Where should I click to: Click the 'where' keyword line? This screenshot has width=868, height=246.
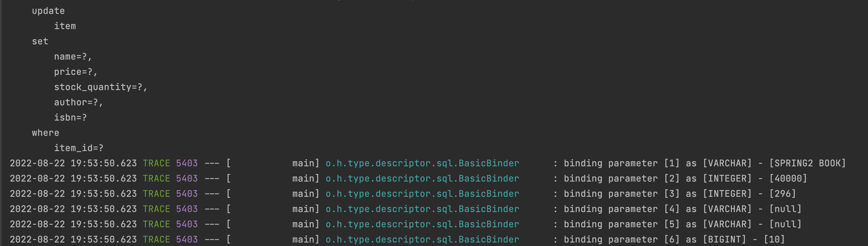pyautogui.click(x=45, y=133)
